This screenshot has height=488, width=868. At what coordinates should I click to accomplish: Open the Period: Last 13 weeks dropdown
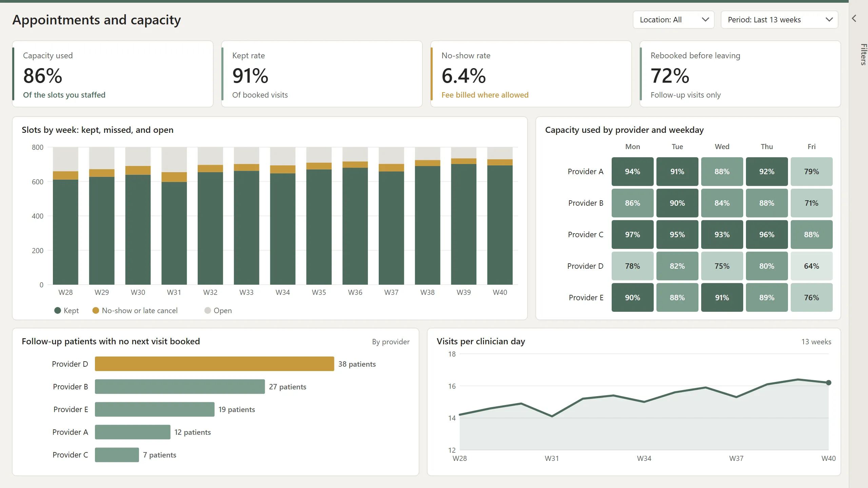[x=779, y=20]
